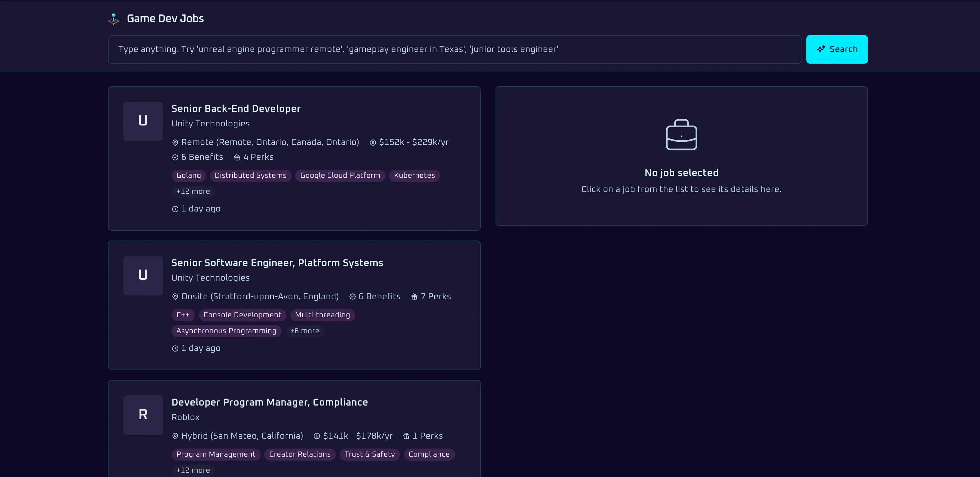Click gift icon beside 7 Perks
Image resolution: width=980 pixels, height=477 pixels.
tap(414, 297)
